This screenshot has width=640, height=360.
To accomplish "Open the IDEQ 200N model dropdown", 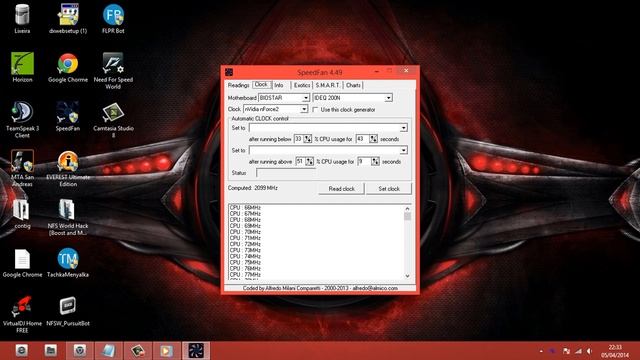I will click(388, 98).
